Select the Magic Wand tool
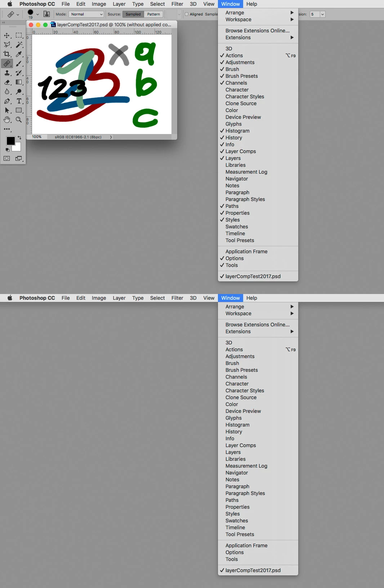This screenshot has height=588, width=384. 19,45
